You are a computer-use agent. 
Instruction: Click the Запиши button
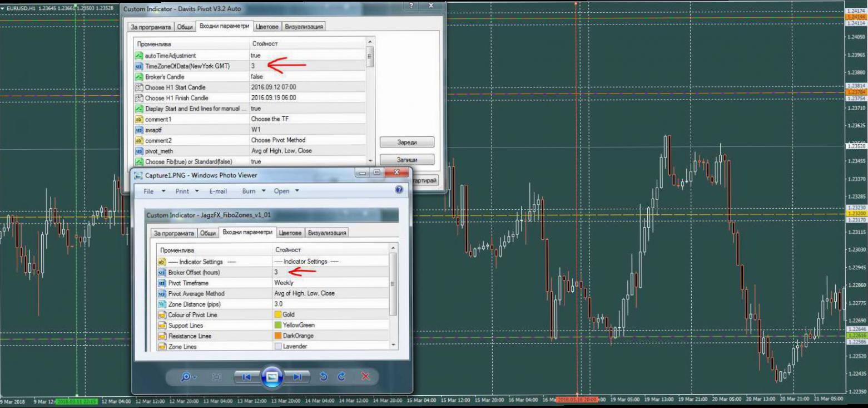pos(406,160)
